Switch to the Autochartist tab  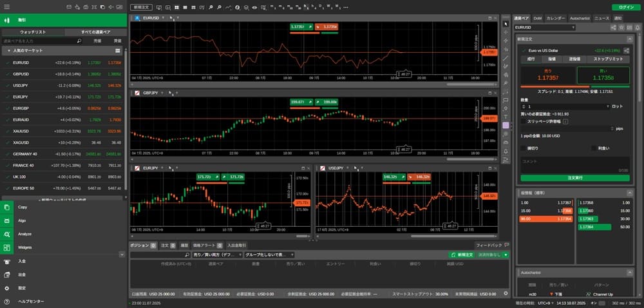(x=580, y=18)
